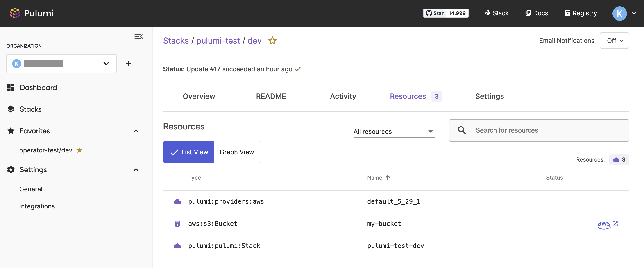Click the star next to operator-test/dev
Viewport: 644px width, 268px height.
click(x=79, y=150)
